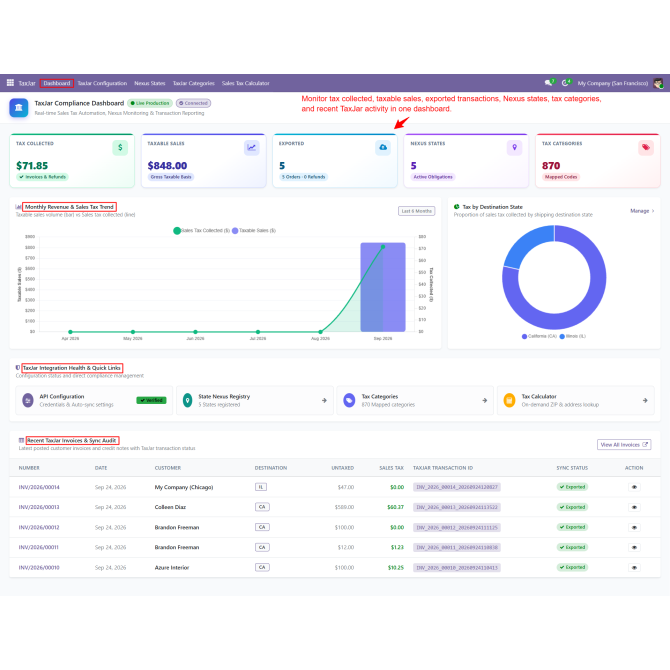Click the API Configuration round icon

[28, 400]
